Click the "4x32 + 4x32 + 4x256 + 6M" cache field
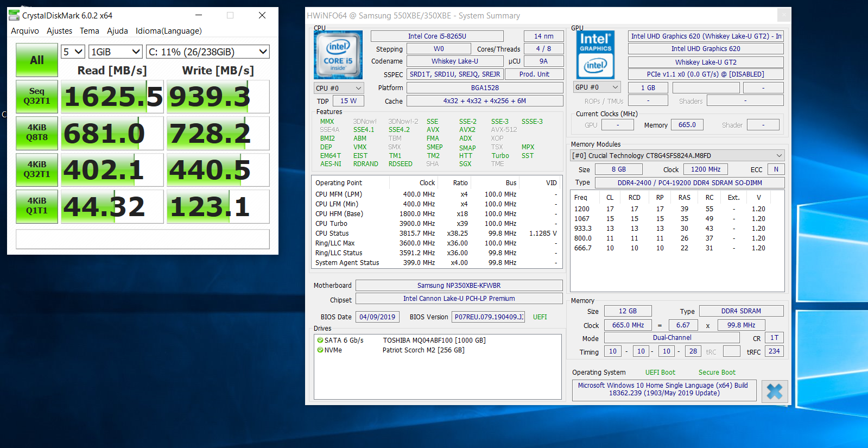Image resolution: width=868 pixels, height=448 pixels. (485, 101)
